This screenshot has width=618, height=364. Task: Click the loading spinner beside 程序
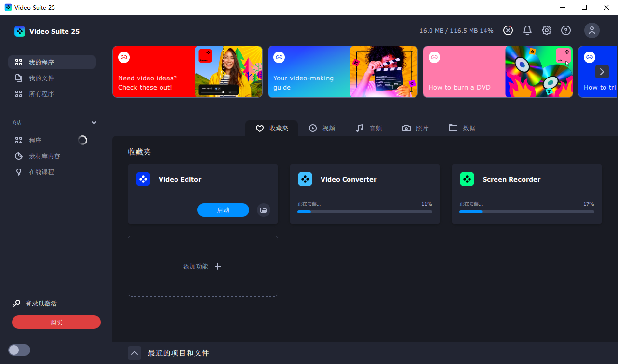click(x=82, y=140)
